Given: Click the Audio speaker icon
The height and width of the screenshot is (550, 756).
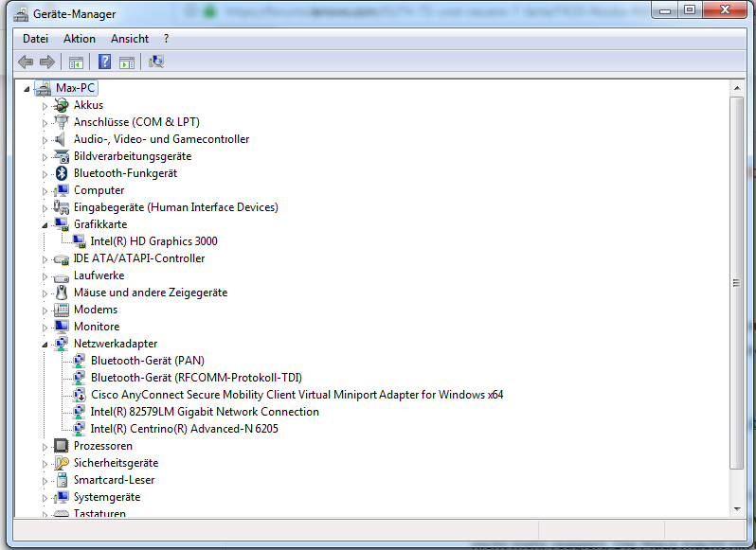Looking at the screenshot, I should pos(60,139).
